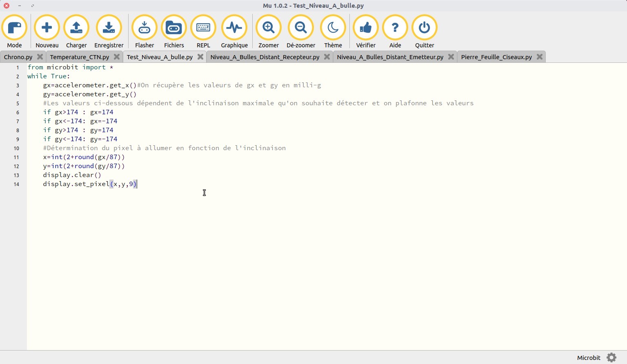Create a new file with Nouveau
This screenshot has width=627, height=364.
(47, 28)
